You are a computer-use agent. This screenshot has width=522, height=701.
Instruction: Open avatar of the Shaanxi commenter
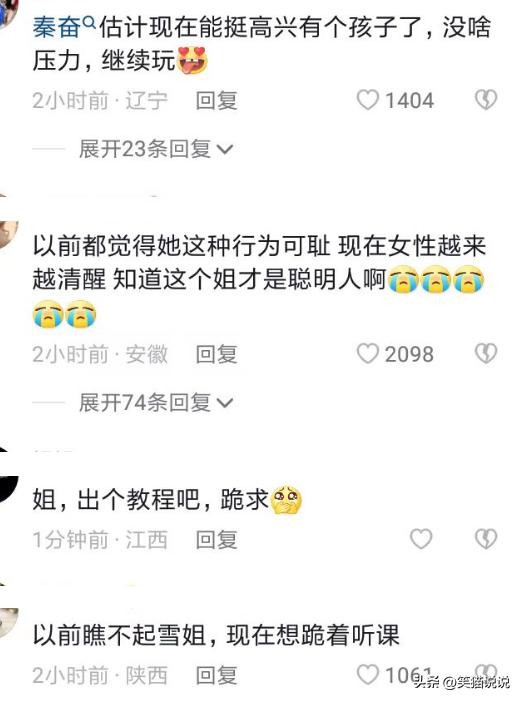8,623
